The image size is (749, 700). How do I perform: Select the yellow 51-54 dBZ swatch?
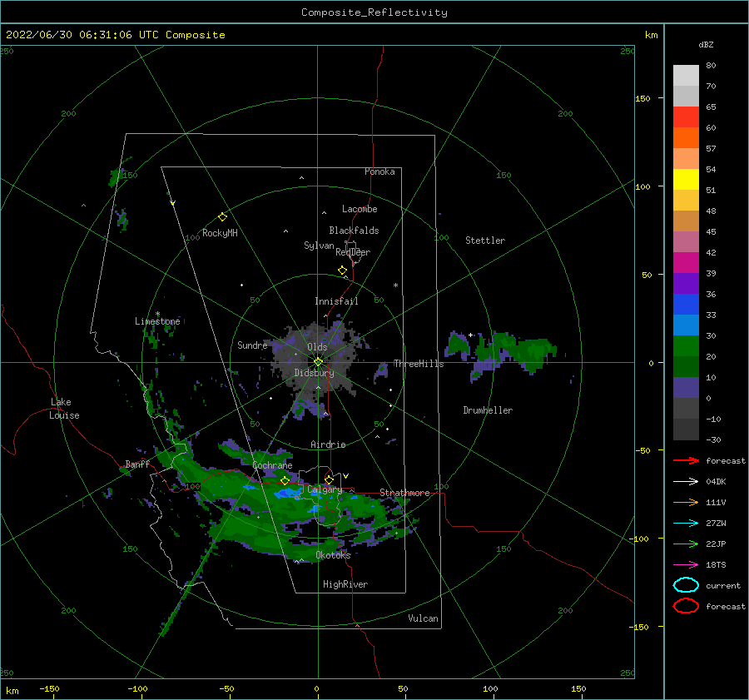coord(686,180)
